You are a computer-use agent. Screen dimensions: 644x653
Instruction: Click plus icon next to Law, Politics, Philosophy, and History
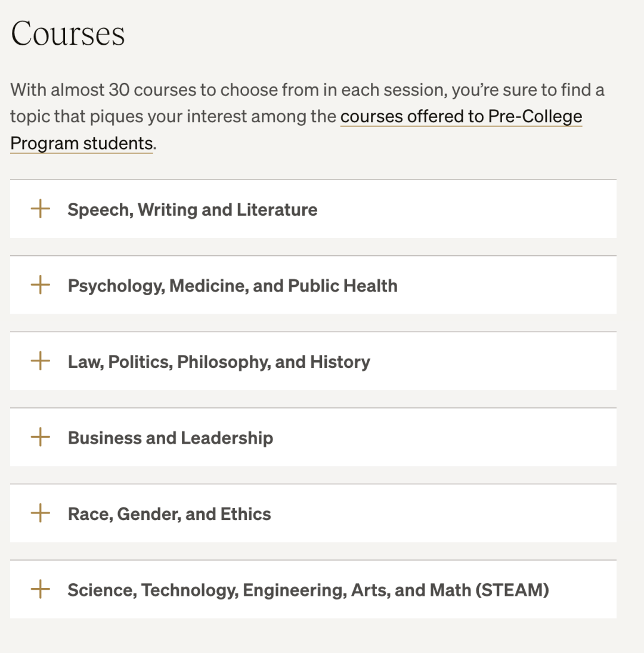[40, 361]
